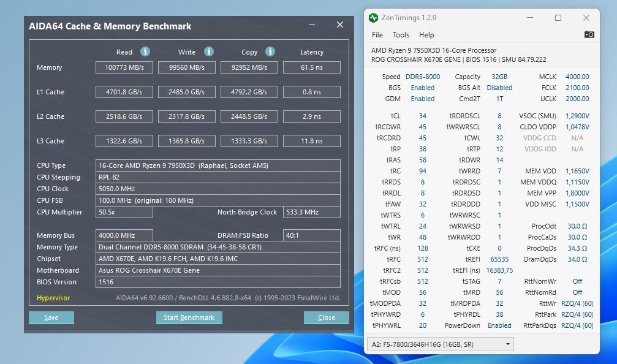Click the tREFI value 65535
Screen dimensions: 617x364
(499, 259)
